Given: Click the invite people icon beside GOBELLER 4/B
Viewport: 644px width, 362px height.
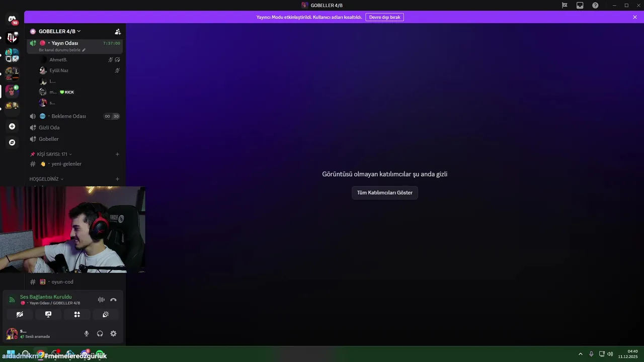Looking at the screenshot, I should click(118, 31).
